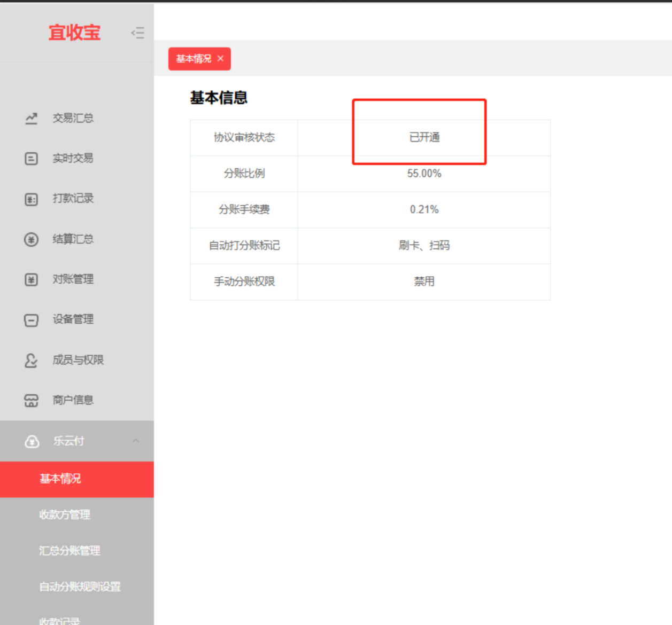Viewport: 672px width, 625px height.
Task: Collapse the sidebar with the fold icon
Action: [x=138, y=33]
